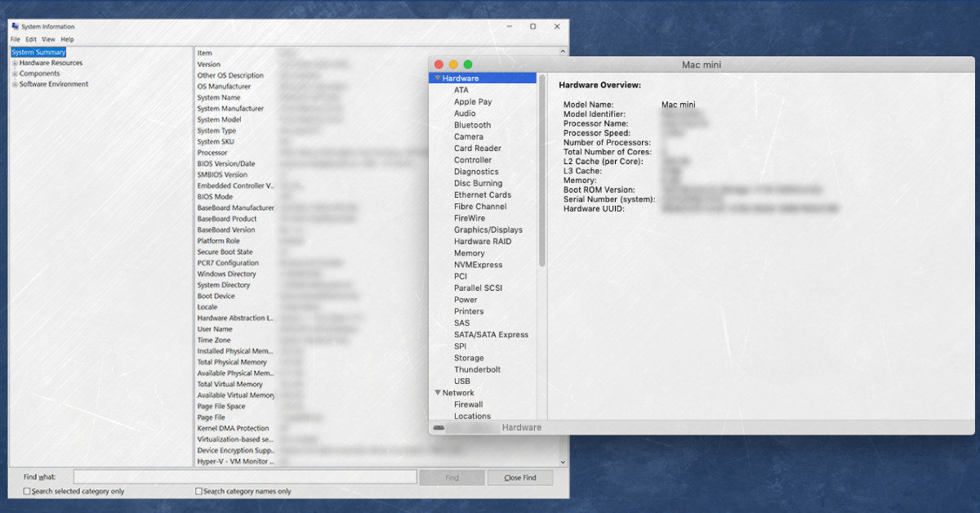Viewport: 980px width, 513px height.
Task: Click the yellow minimize button on Mac mini window
Action: click(453, 65)
